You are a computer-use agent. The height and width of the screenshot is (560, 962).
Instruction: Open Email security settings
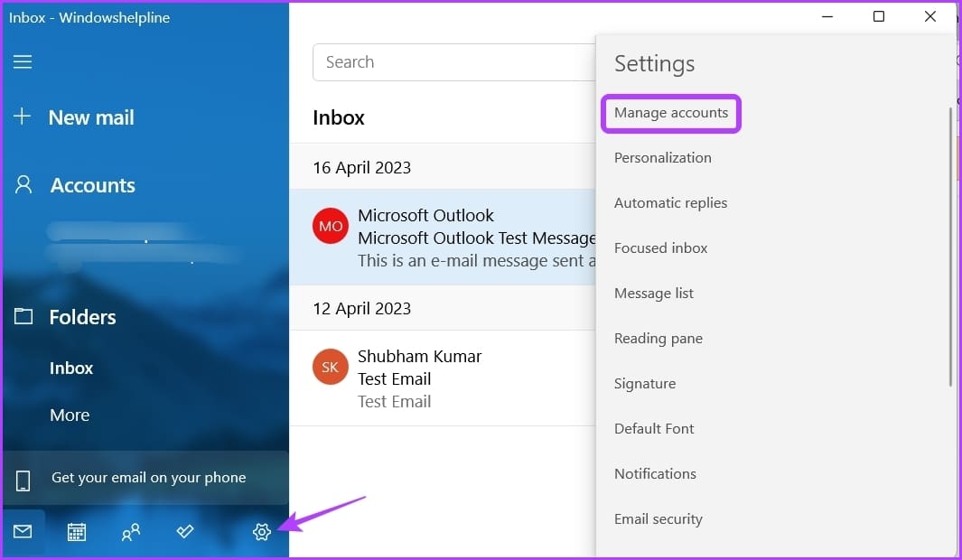pos(658,519)
